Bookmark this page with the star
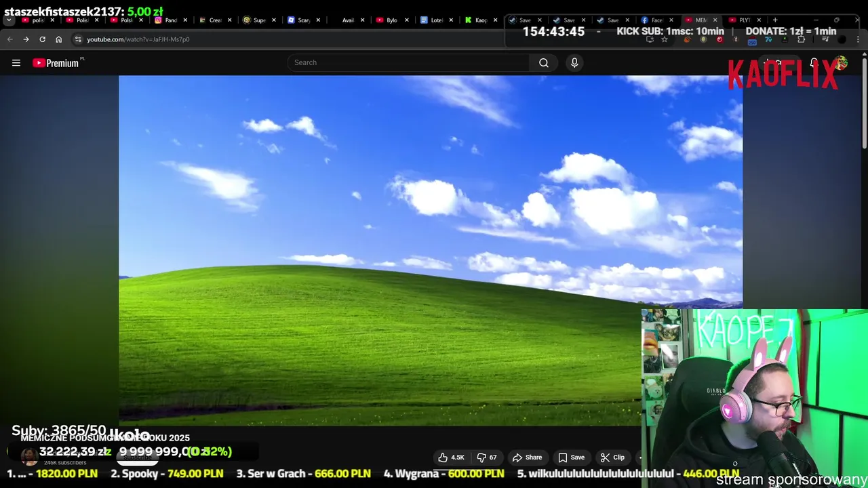The height and width of the screenshot is (488, 868). click(x=665, y=39)
